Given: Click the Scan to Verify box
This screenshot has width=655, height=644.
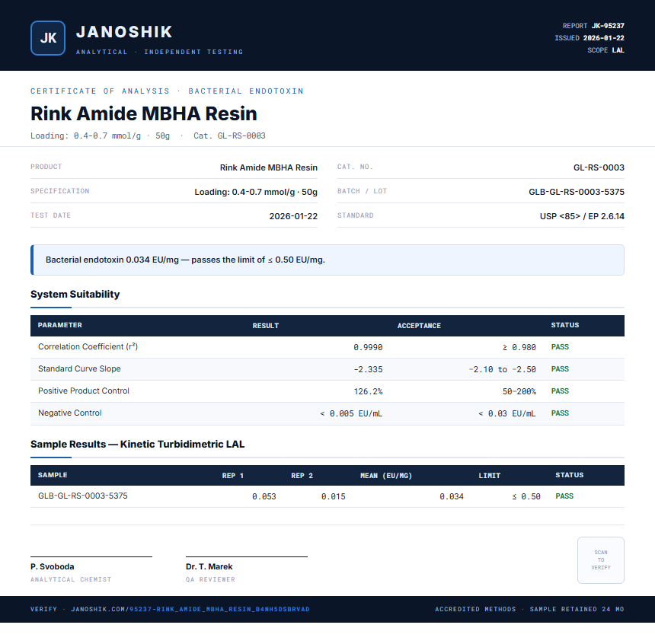Looking at the screenshot, I should tap(601, 560).
